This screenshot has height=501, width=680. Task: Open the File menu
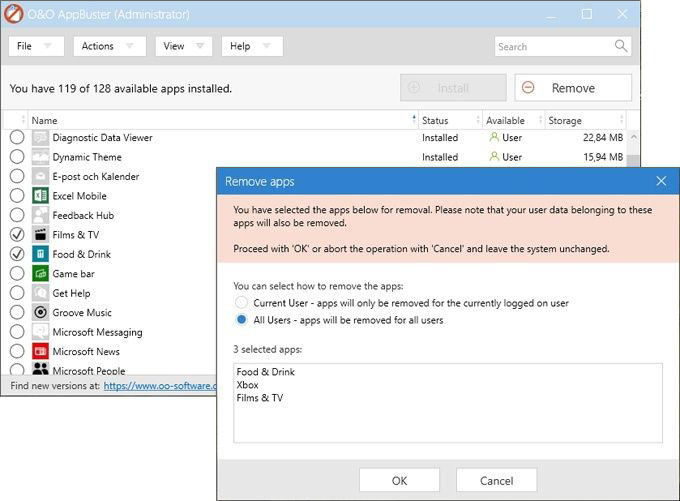pos(36,46)
